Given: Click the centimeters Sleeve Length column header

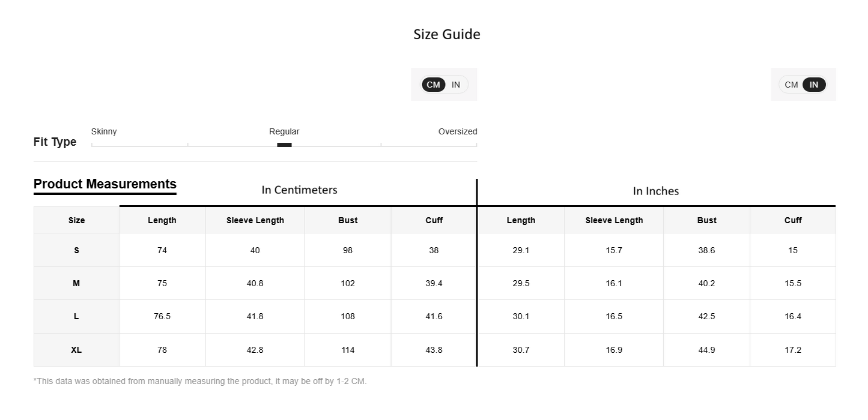Looking at the screenshot, I should (255, 220).
